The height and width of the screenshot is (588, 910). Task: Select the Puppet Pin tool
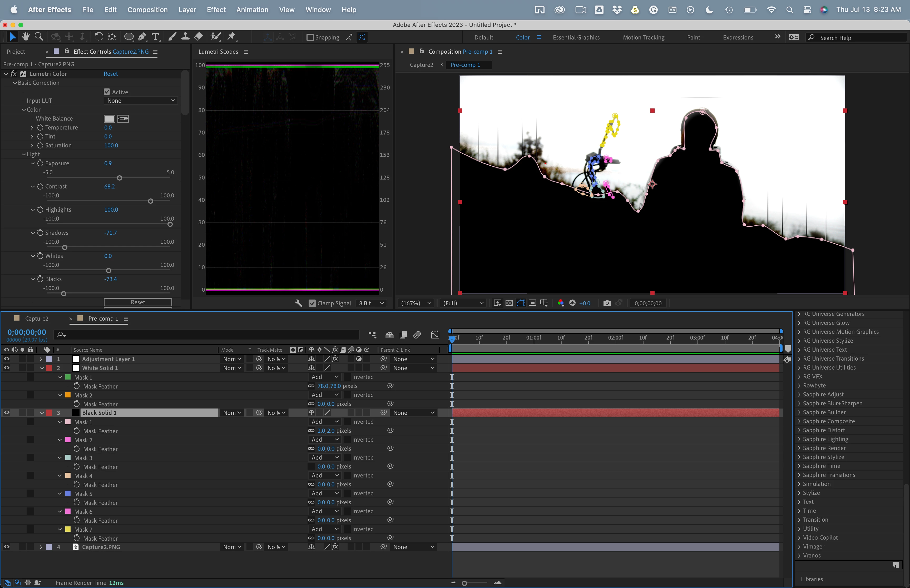tap(231, 37)
